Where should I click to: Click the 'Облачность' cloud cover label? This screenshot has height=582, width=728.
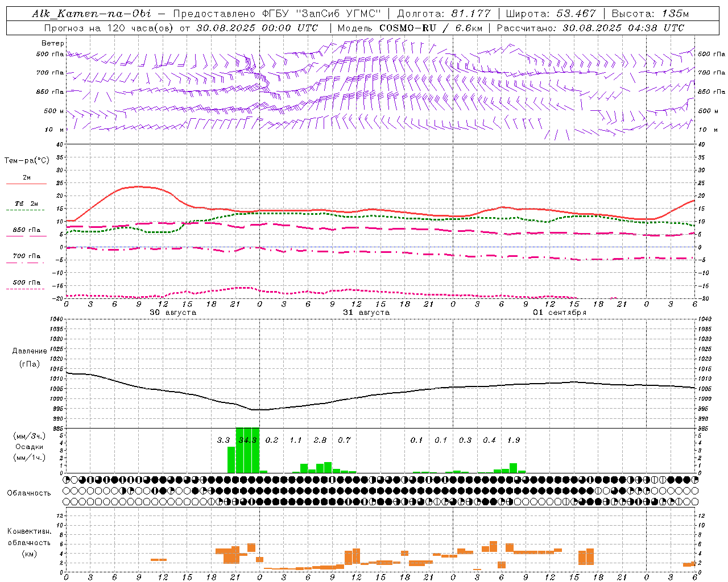coord(29,493)
